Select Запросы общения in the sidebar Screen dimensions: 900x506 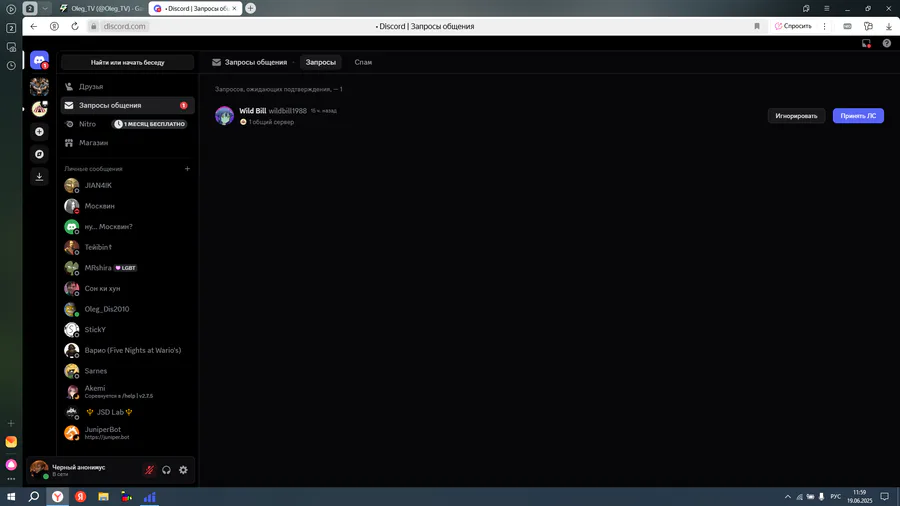coord(127,106)
